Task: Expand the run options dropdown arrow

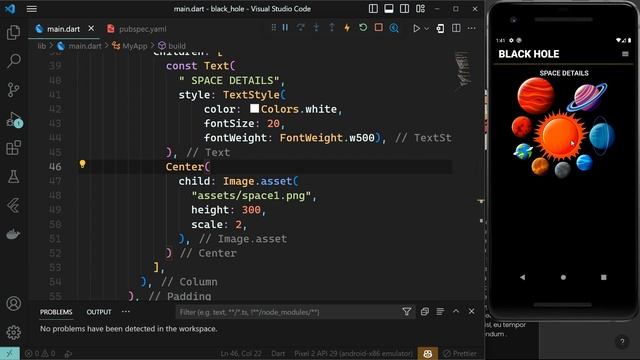Action: click(427, 29)
